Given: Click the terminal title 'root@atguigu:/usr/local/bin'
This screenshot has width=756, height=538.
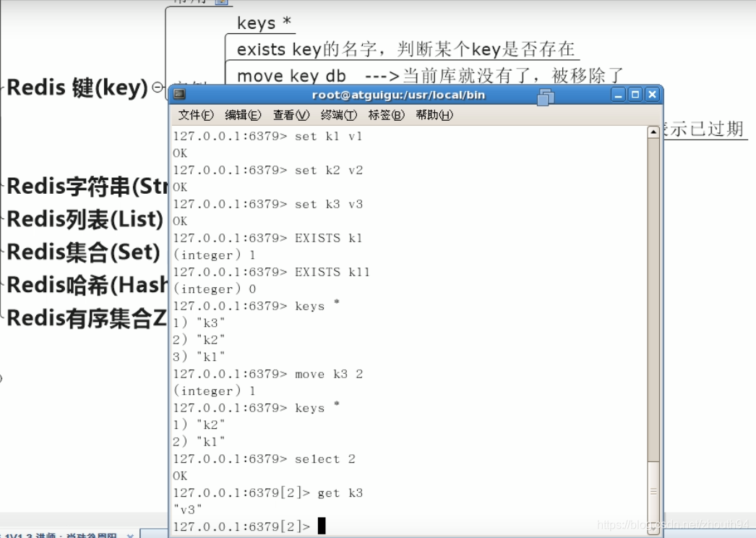Looking at the screenshot, I should point(398,95).
